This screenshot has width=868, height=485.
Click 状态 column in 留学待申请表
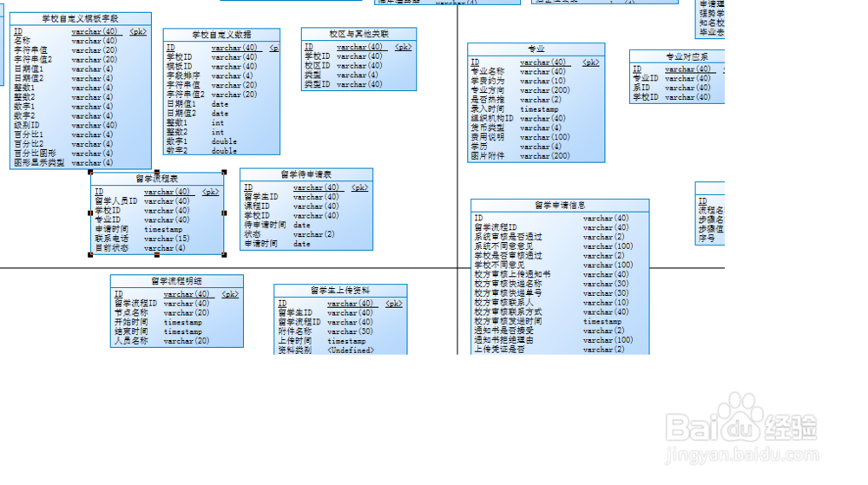(x=253, y=234)
